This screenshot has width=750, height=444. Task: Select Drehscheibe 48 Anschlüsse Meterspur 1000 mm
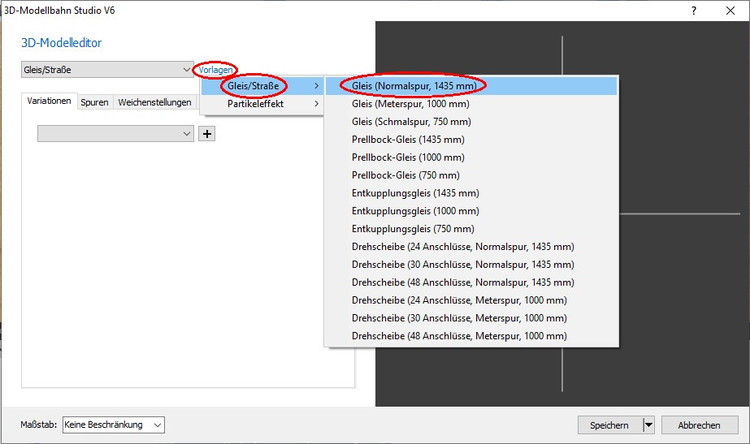click(471, 336)
